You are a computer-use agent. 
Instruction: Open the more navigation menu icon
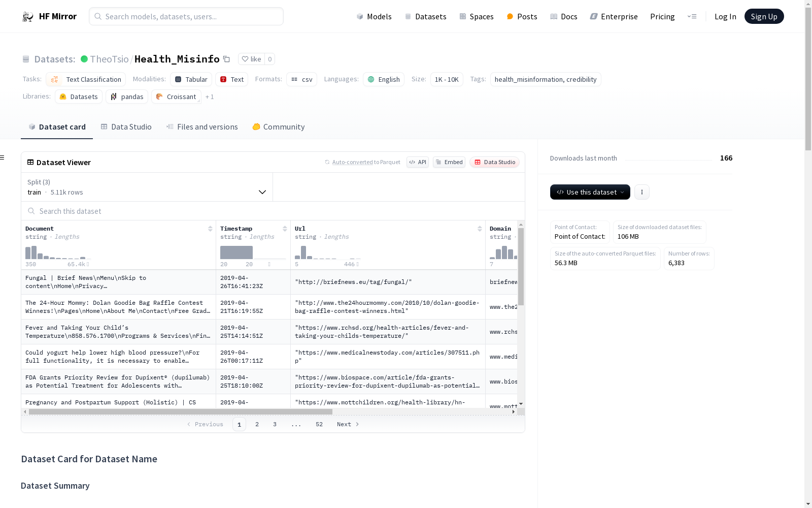692,16
